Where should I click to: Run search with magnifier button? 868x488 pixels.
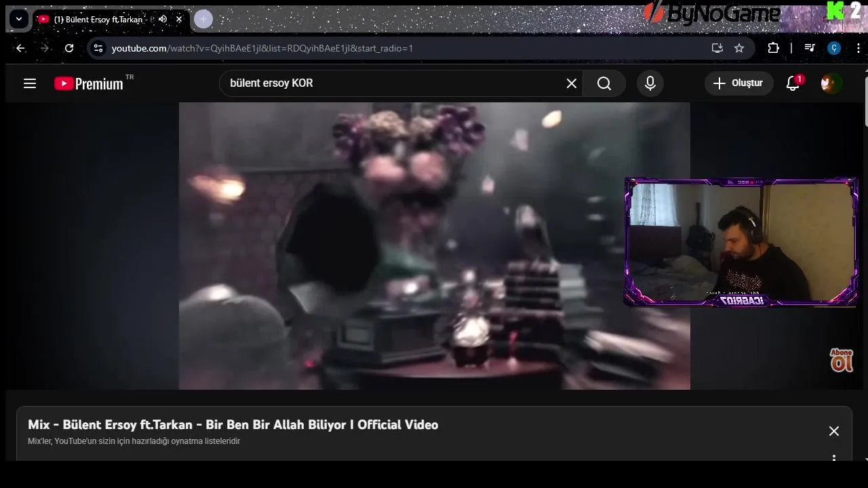point(604,83)
